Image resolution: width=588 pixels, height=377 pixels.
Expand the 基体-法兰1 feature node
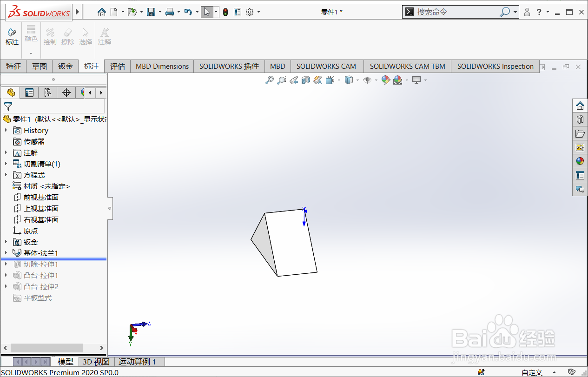coord(6,253)
